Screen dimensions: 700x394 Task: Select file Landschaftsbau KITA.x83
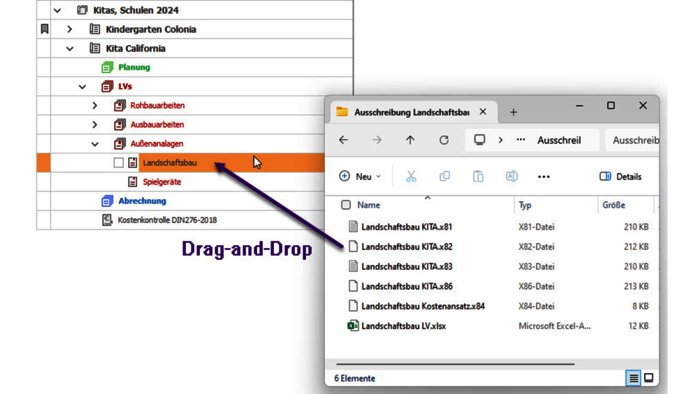407,267
